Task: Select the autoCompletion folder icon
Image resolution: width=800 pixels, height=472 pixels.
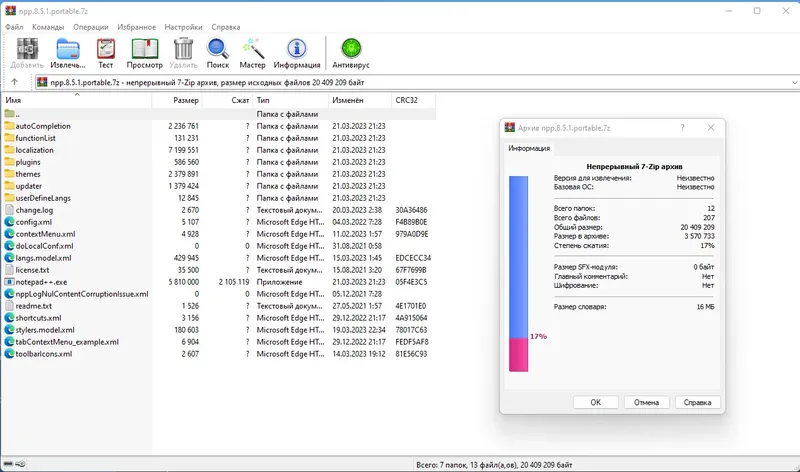Action: [9, 126]
